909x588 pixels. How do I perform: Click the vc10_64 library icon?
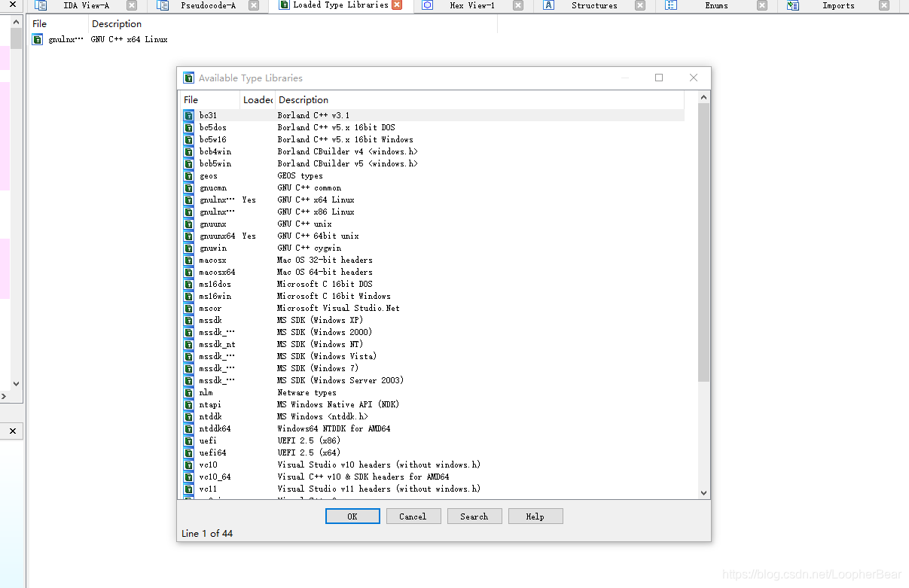[189, 477]
